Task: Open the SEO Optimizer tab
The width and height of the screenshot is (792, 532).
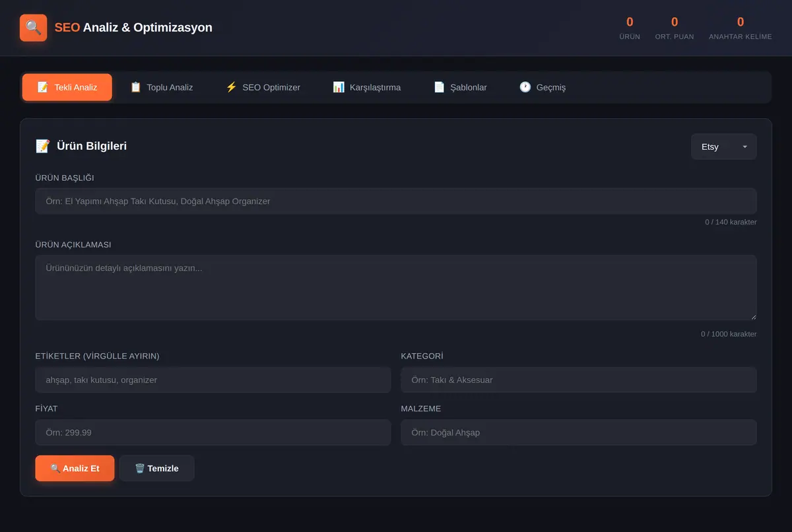Action: (263, 87)
